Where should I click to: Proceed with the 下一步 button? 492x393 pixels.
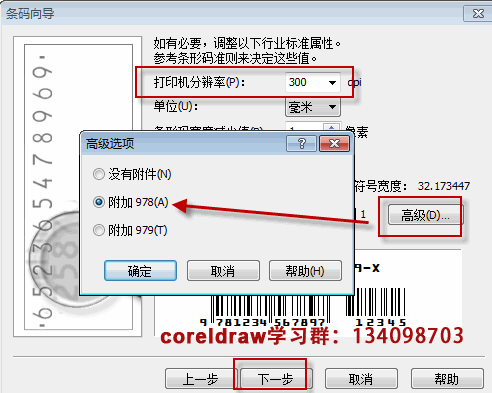[x=276, y=379]
